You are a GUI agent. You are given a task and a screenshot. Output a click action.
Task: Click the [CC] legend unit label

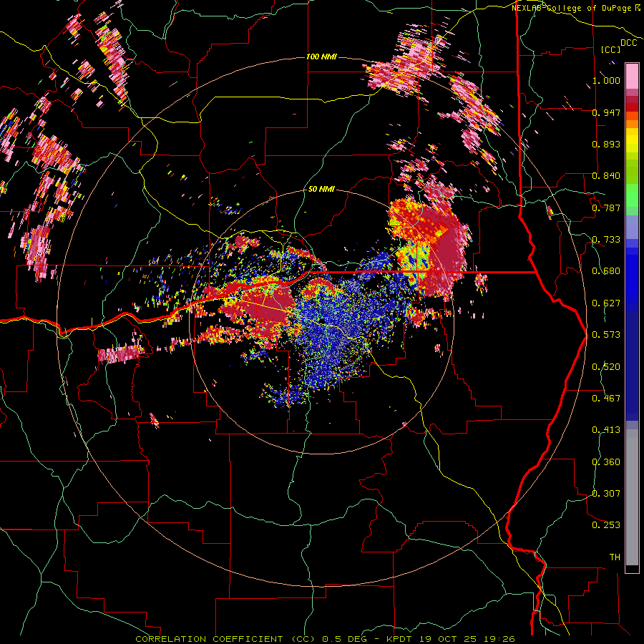click(610, 49)
